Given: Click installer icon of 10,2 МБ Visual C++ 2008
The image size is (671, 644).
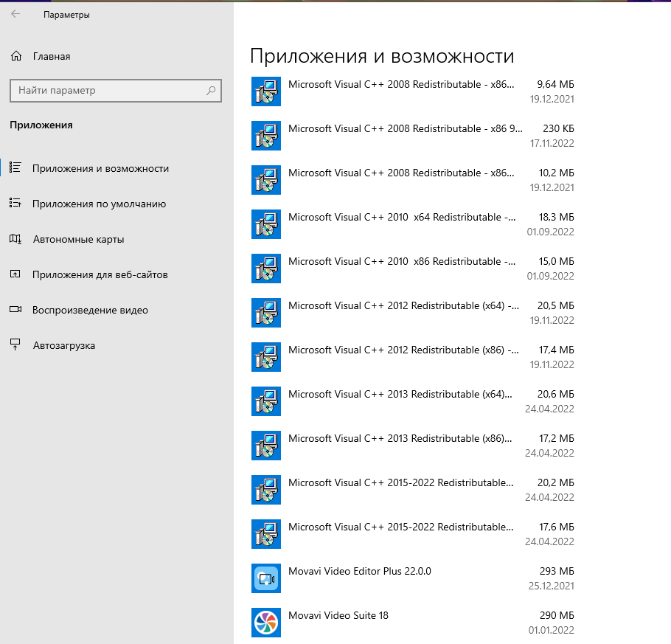Looking at the screenshot, I should point(266,180).
